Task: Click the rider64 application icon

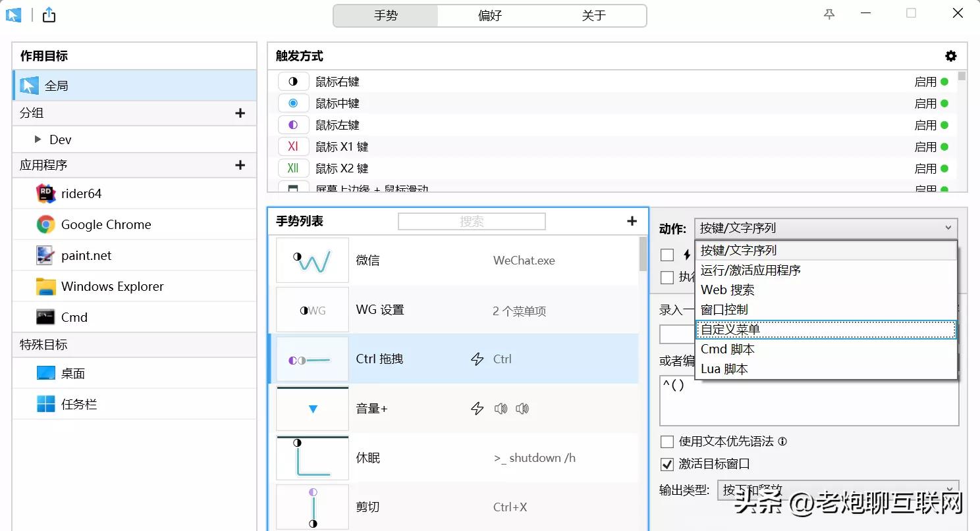Action: tap(44, 193)
